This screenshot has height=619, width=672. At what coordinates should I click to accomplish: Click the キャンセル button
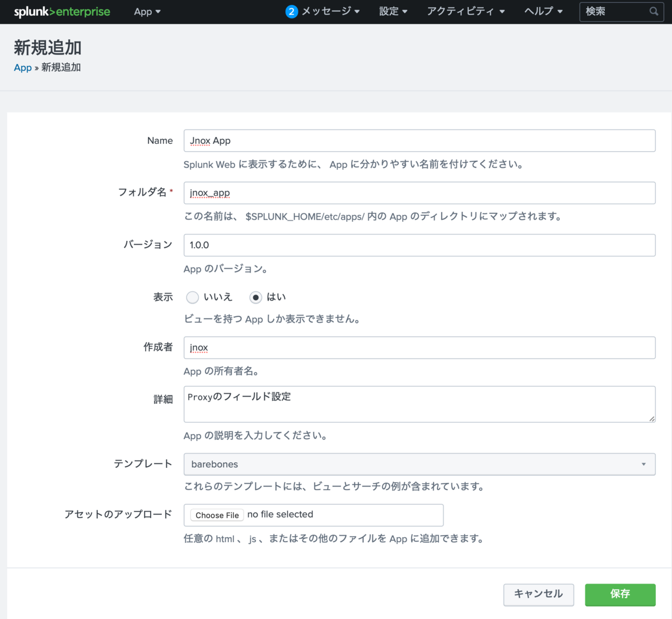(538, 594)
